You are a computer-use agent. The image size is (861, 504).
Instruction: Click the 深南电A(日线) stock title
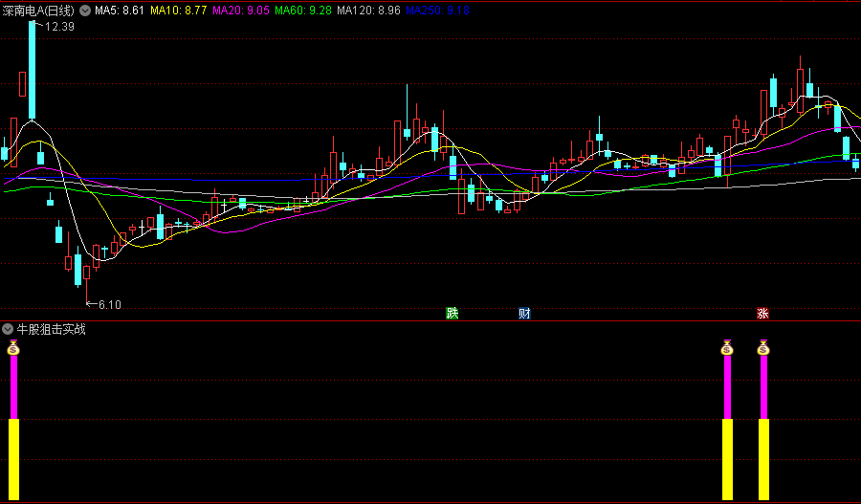tap(39, 10)
